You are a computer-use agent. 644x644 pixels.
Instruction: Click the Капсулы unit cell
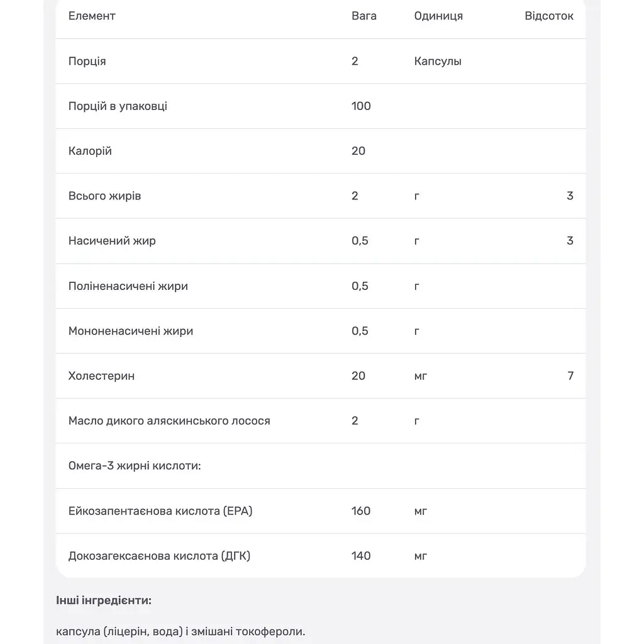tap(438, 61)
